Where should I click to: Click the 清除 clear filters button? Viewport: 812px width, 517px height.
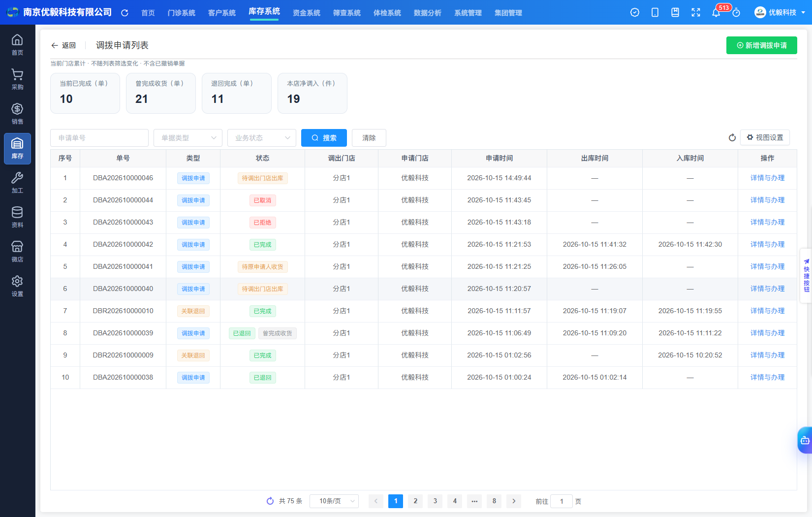click(369, 138)
